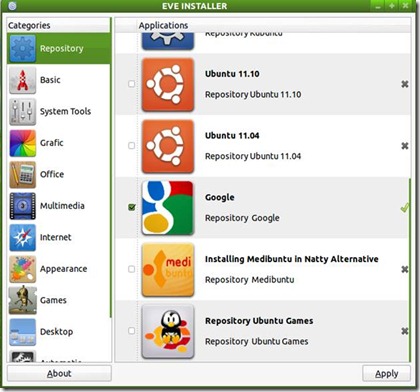Switch to the System Tools category

coord(59,112)
